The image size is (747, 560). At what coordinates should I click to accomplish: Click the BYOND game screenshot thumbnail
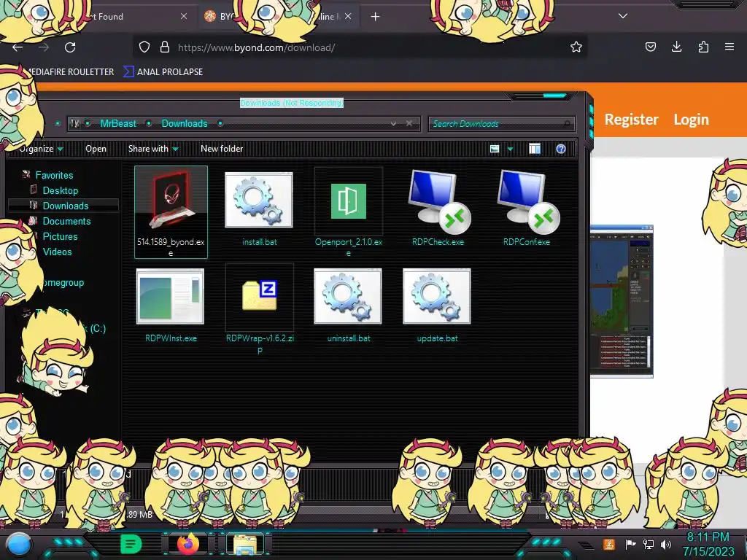coord(622,301)
